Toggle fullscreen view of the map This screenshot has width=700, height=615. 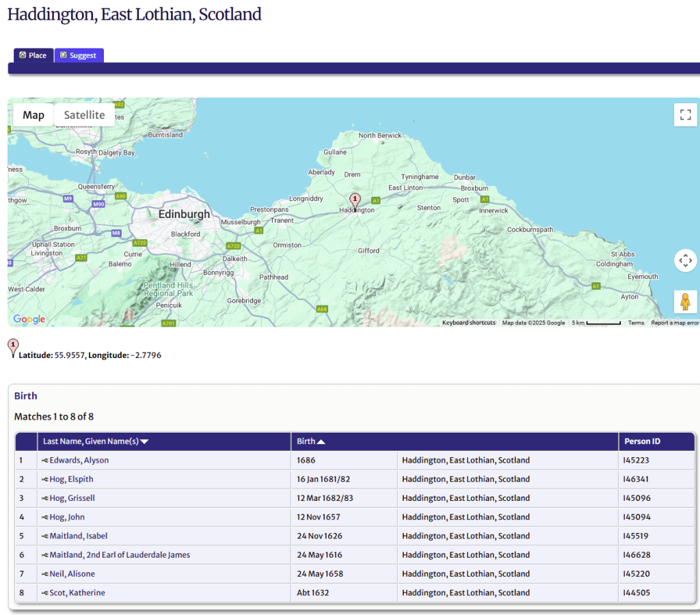click(x=685, y=115)
